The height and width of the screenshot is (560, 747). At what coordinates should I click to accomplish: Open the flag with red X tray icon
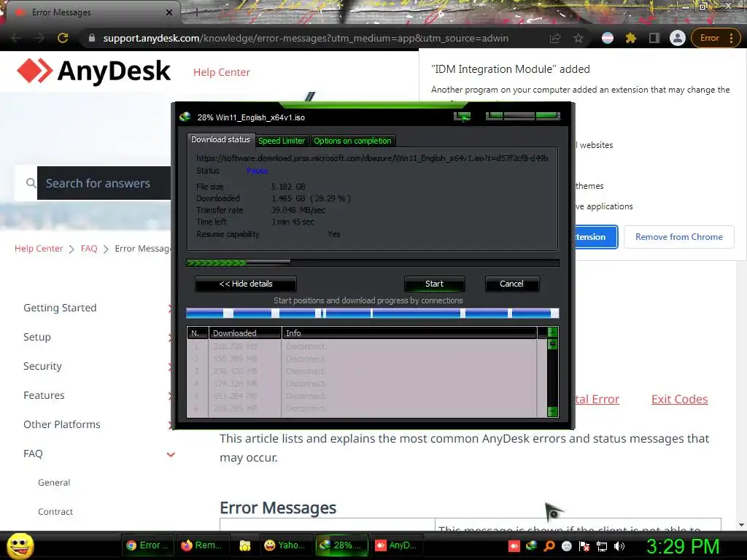point(584,546)
